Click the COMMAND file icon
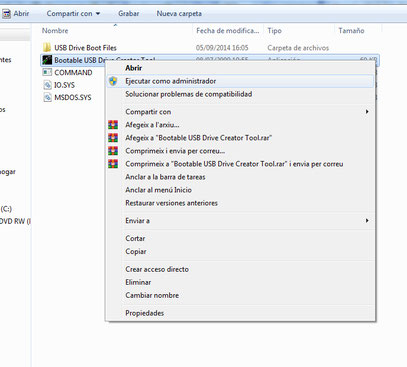 click(x=47, y=72)
